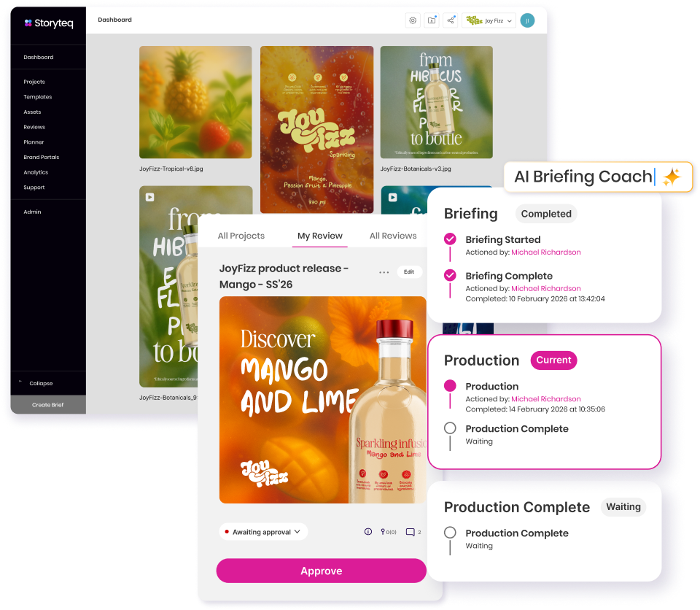Open the JI user avatar
This screenshot has width=700, height=610.
pyautogui.click(x=527, y=20)
